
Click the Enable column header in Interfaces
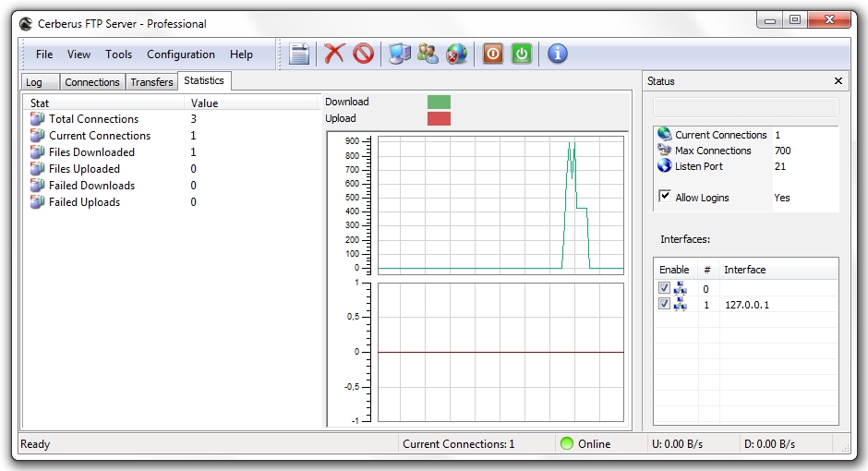[x=675, y=270]
